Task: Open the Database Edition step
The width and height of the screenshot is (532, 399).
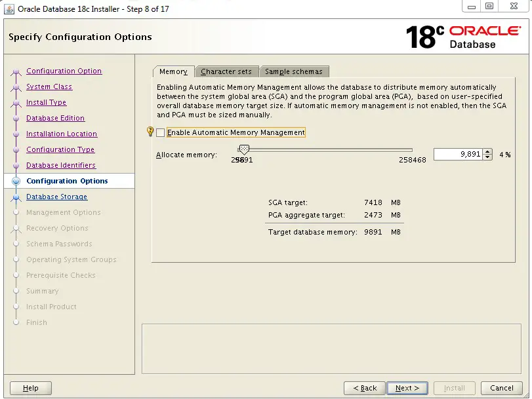Action: tap(55, 118)
